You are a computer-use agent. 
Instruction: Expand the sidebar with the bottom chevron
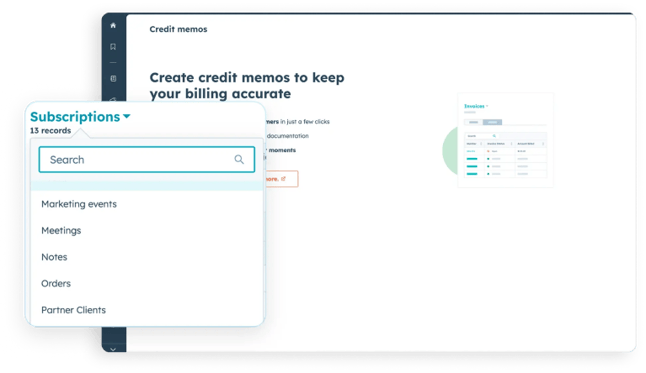(x=113, y=349)
